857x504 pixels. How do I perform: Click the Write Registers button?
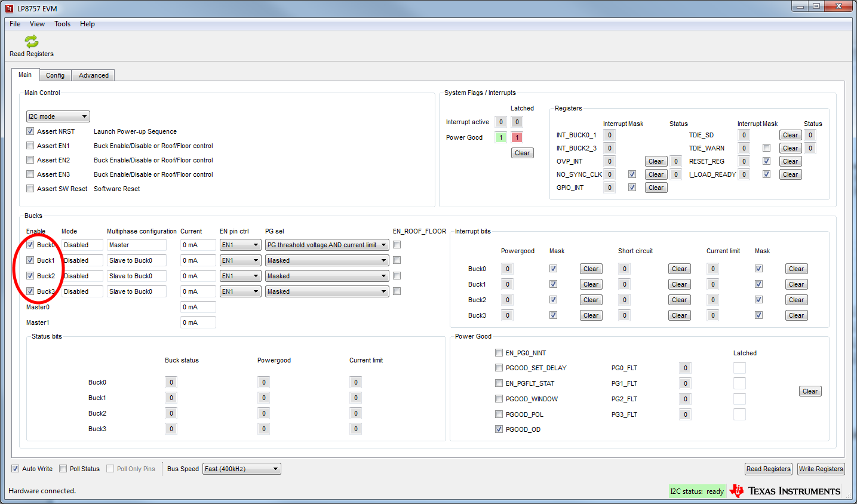click(x=821, y=469)
